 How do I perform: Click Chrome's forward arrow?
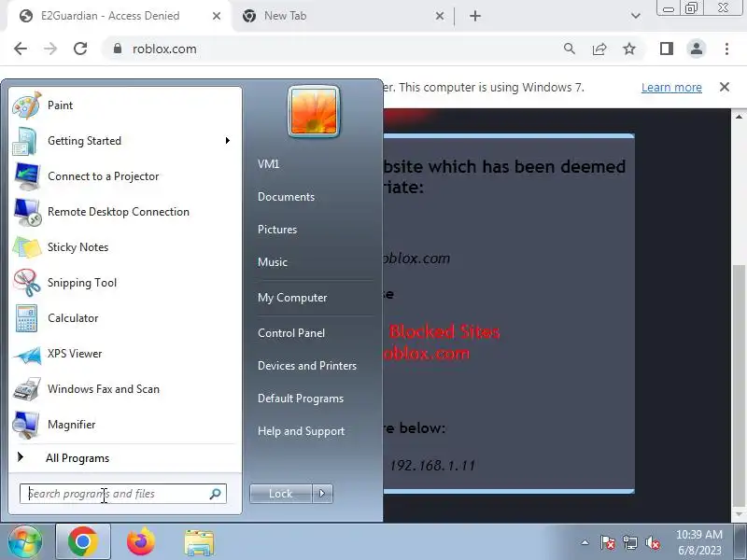coord(50,49)
